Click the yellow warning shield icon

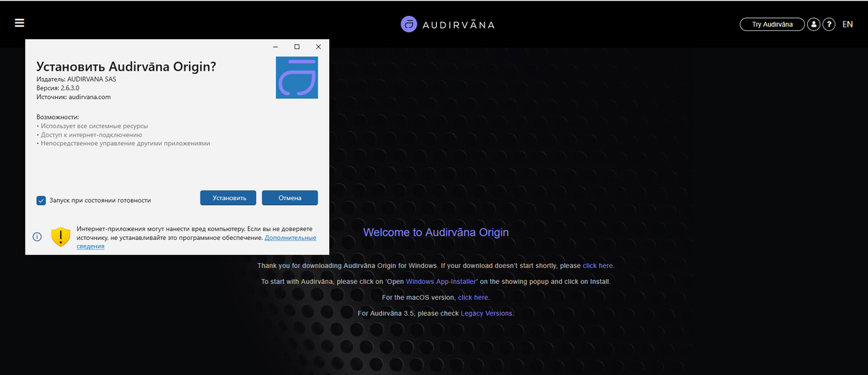pos(61,237)
